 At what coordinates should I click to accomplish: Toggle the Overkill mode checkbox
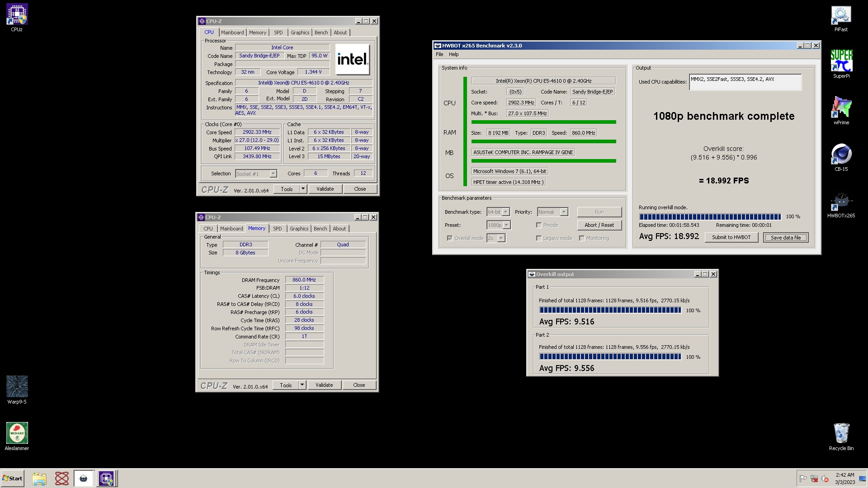(x=450, y=238)
